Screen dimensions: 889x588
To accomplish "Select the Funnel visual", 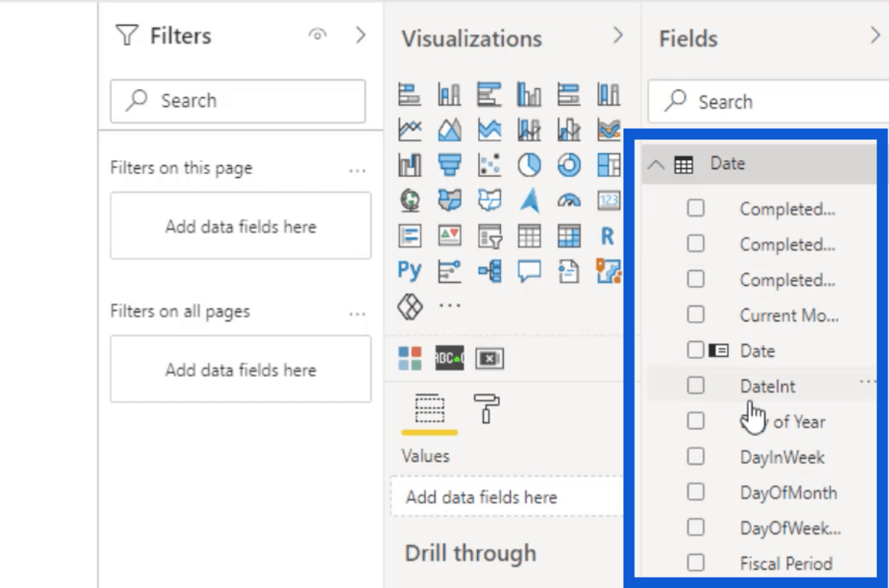I will click(x=450, y=164).
